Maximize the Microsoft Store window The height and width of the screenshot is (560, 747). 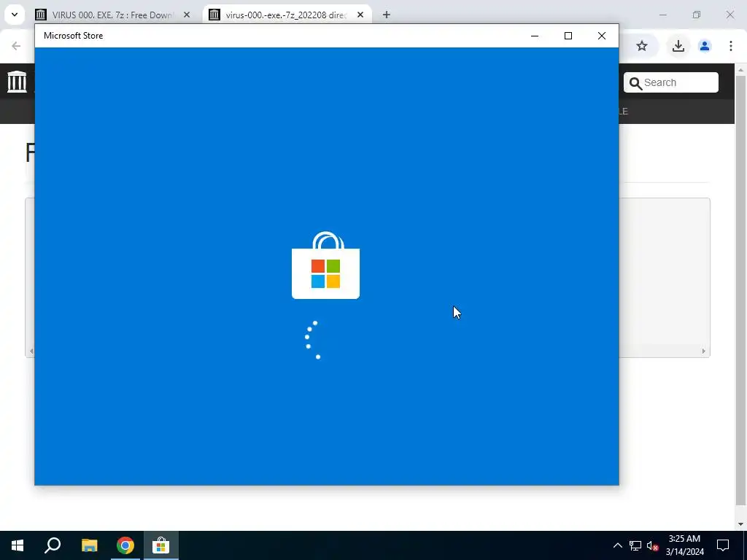pyautogui.click(x=568, y=36)
